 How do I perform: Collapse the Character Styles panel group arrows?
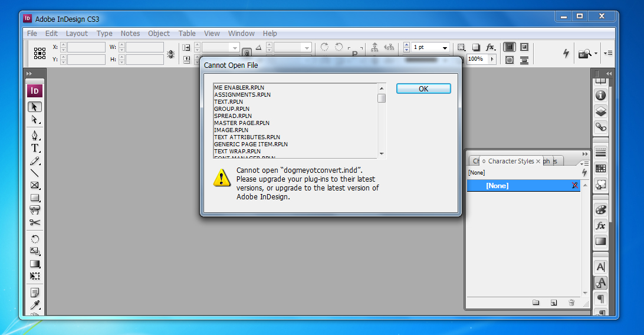tap(585, 154)
